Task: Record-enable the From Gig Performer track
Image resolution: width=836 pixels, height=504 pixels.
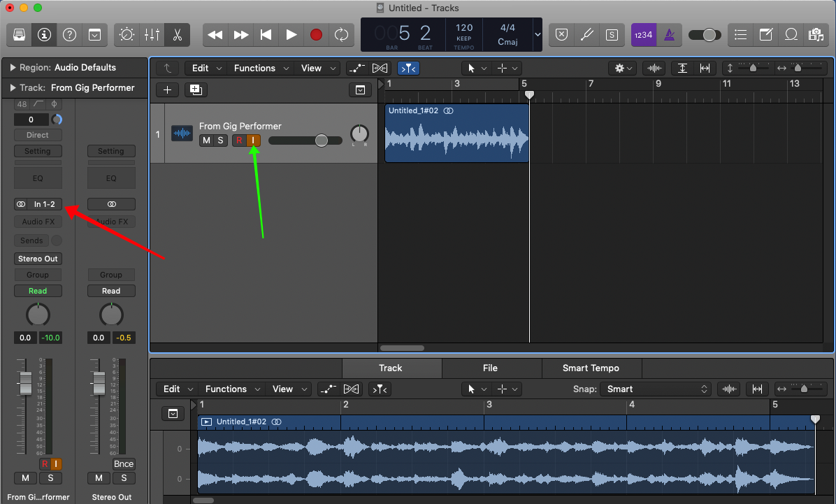Action: [x=239, y=141]
